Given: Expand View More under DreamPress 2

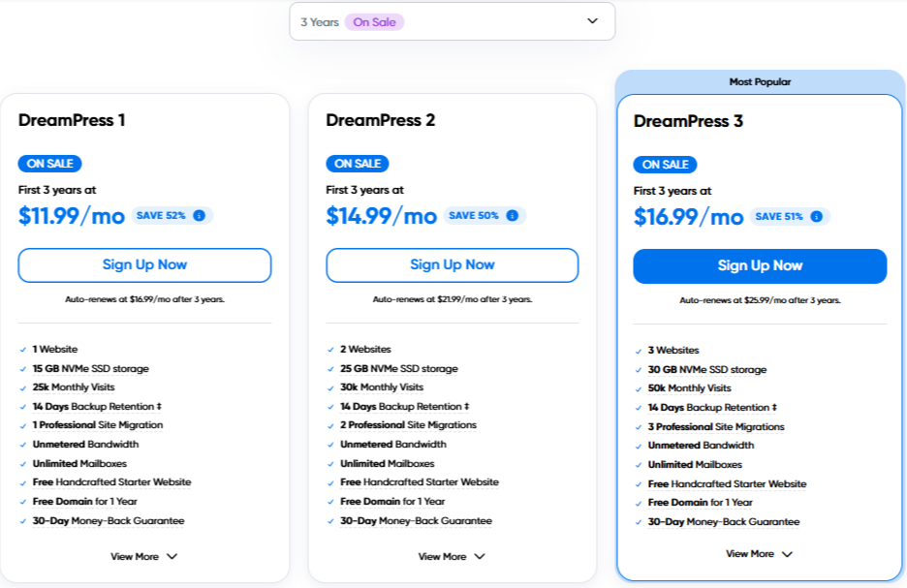Looking at the screenshot, I should click(452, 557).
